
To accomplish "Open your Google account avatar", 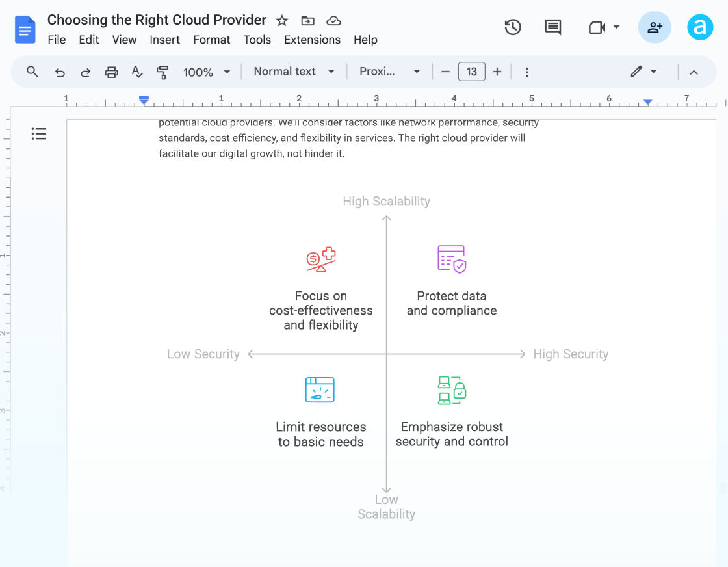I will (x=700, y=27).
